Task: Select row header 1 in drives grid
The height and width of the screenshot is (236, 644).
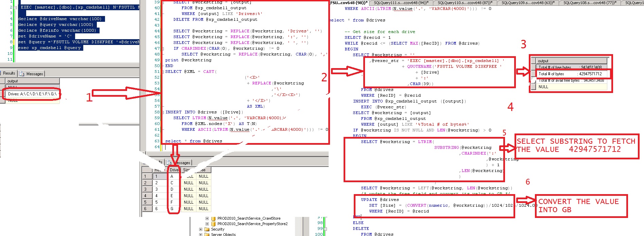Action: 147,176
